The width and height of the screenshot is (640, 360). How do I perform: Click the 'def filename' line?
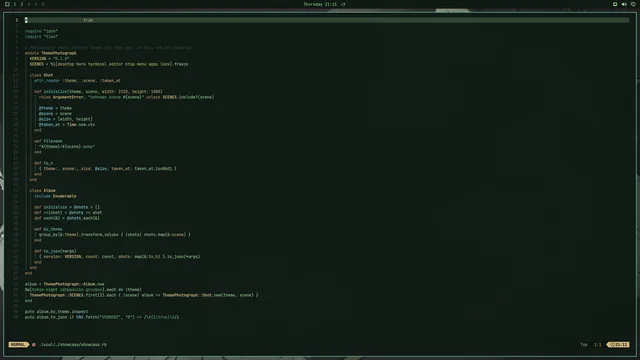pyautogui.click(x=48, y=141)
